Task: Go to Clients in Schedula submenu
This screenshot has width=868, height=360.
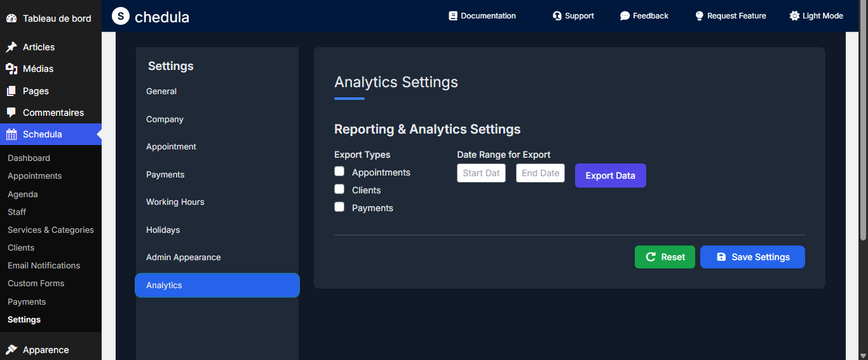Action: (51, 247)
